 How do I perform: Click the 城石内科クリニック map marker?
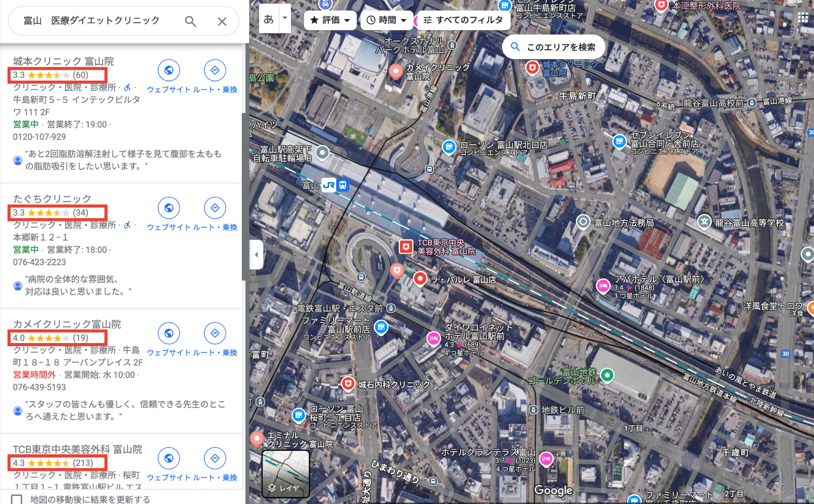(x=348, y=384)
